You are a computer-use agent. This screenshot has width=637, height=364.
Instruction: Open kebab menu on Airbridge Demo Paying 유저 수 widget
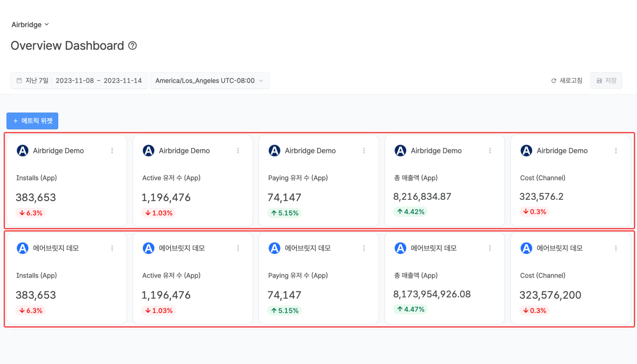(364, 151)
